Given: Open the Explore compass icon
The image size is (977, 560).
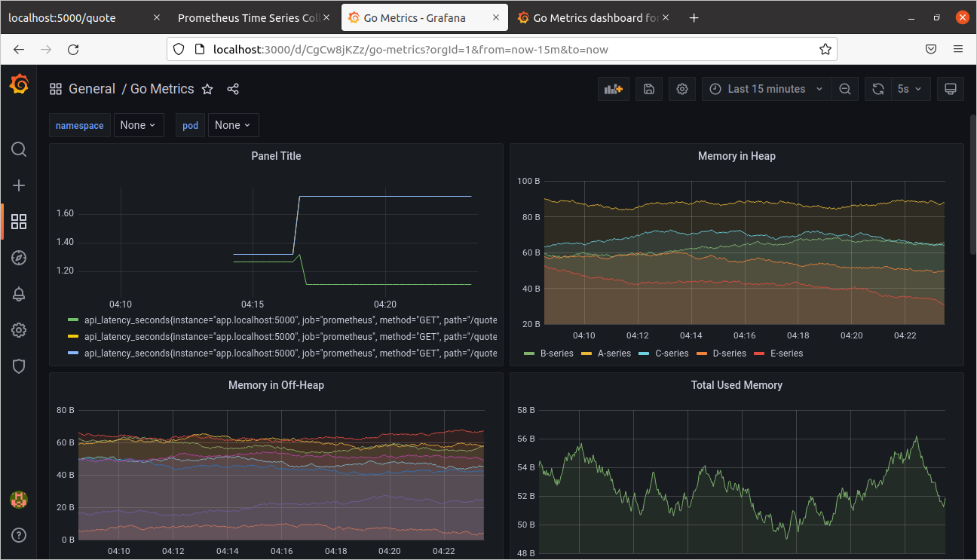Looking at the screenshot, I should click(x=19, y=258).
